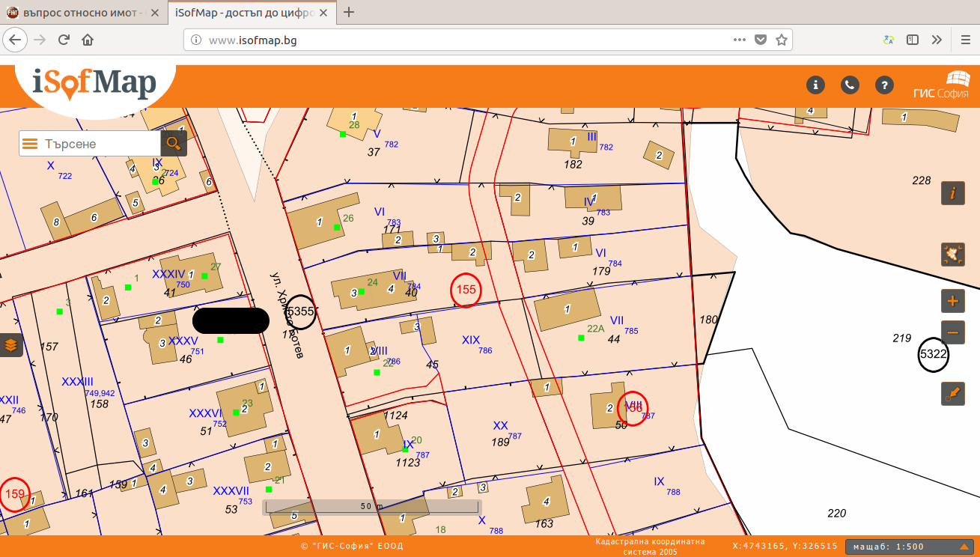Bookmark this page with the star icon

click(x=781, y=40)
